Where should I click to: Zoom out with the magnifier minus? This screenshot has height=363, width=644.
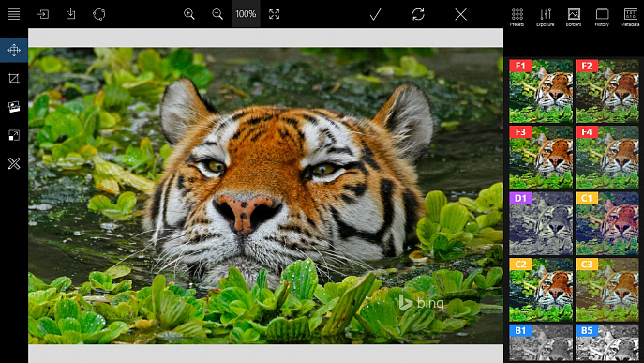pyautogui.click(x=217, y=14)
